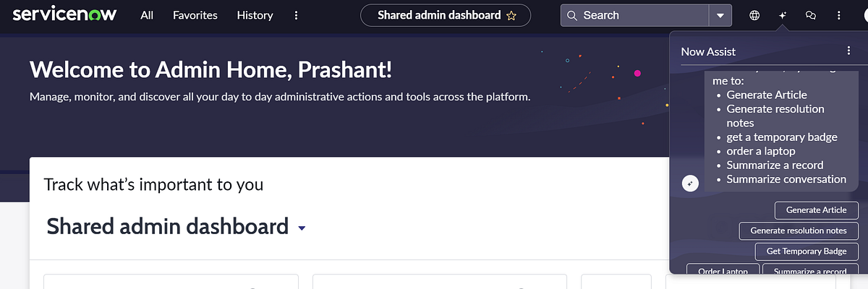The height and width of the screenshot is (289, 868).
Task: Click the Generate Article button
Action: [x=816, y=210]
